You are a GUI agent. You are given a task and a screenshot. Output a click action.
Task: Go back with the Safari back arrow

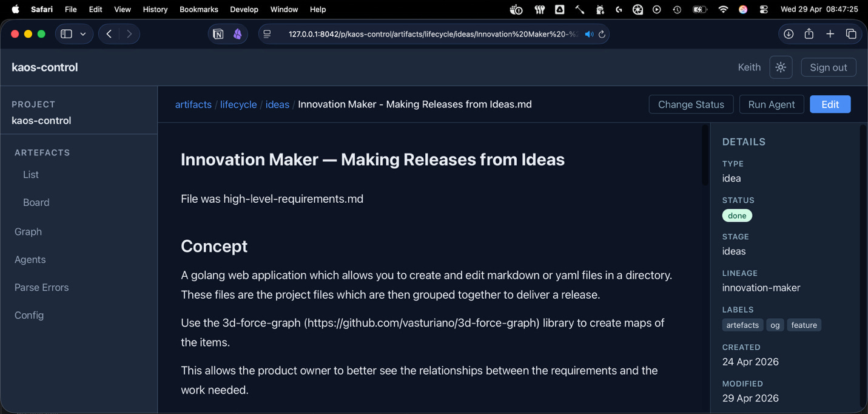109,34
